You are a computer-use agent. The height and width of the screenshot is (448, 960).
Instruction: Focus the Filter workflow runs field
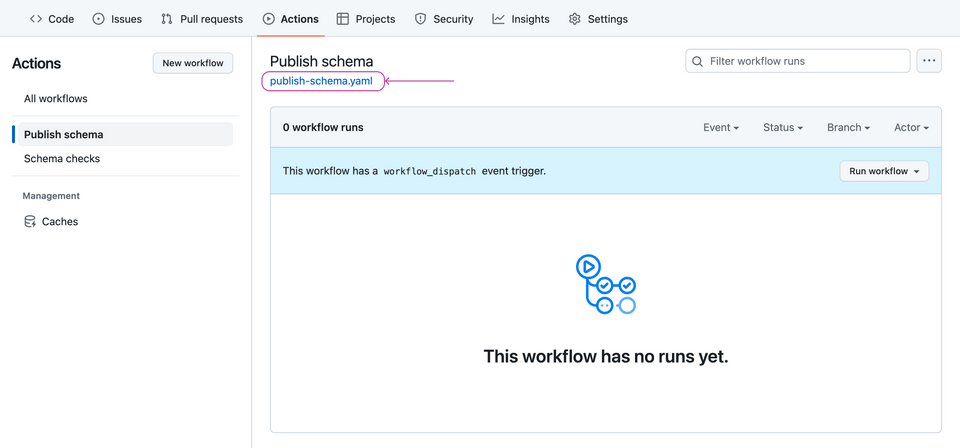798,61
